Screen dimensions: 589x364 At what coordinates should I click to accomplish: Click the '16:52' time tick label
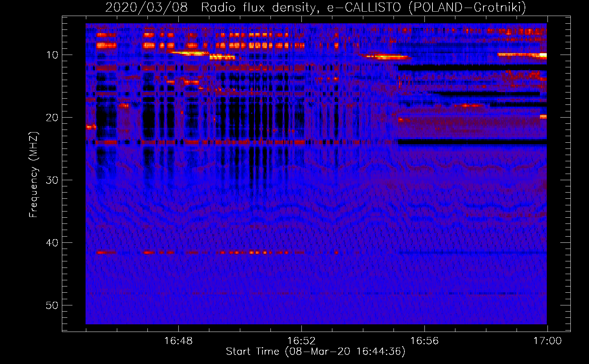click(301, 341)
